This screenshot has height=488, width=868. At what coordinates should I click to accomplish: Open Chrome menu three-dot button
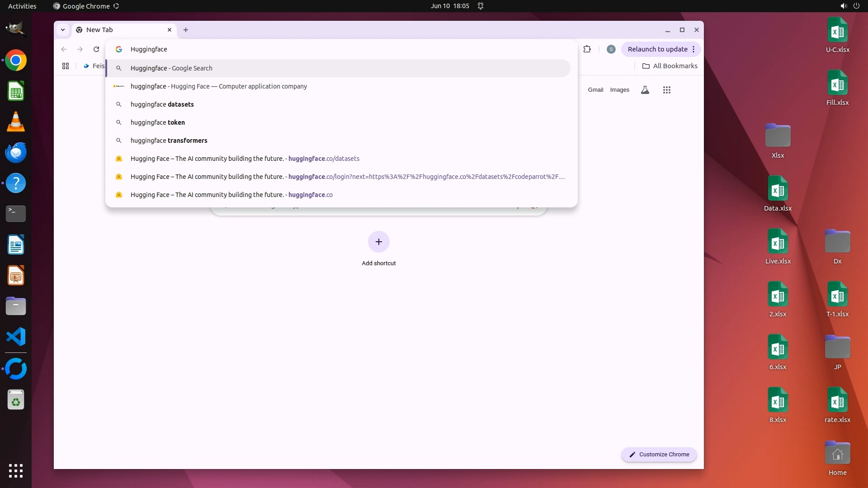[693, 49]
